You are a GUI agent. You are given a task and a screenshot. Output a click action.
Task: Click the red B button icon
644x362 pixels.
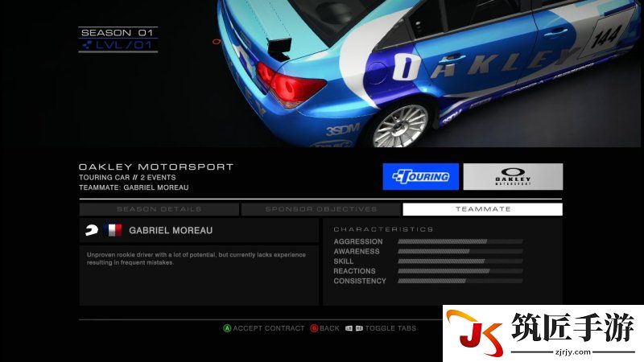coord(314,328)
